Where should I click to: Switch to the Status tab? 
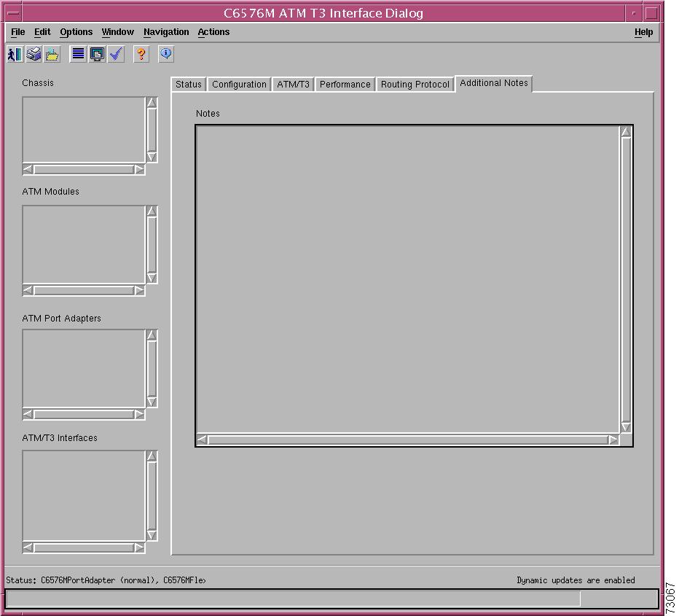tap(189, 85)
